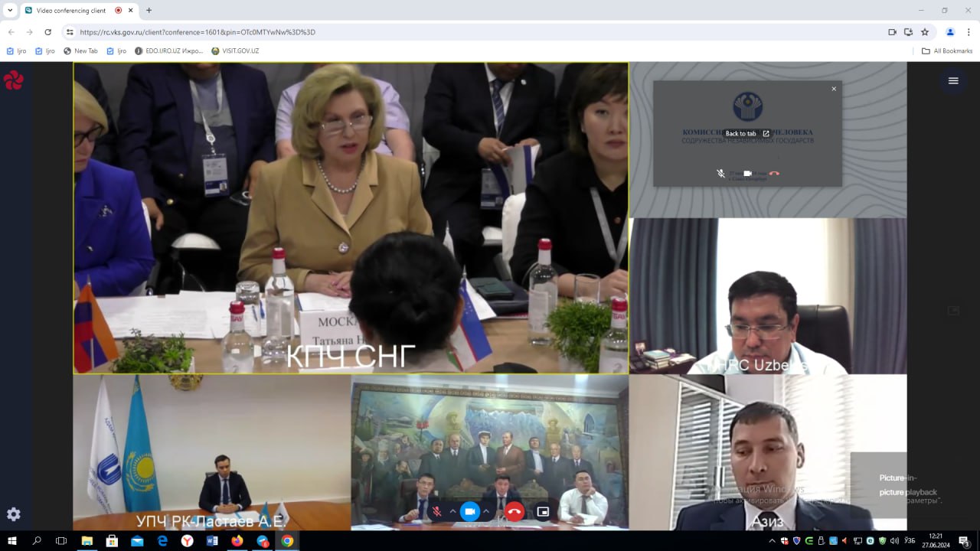Open File Explorer from taskbar
Image resolution: width=980 pixels, height=551 pixels.
tap(87, 541)
